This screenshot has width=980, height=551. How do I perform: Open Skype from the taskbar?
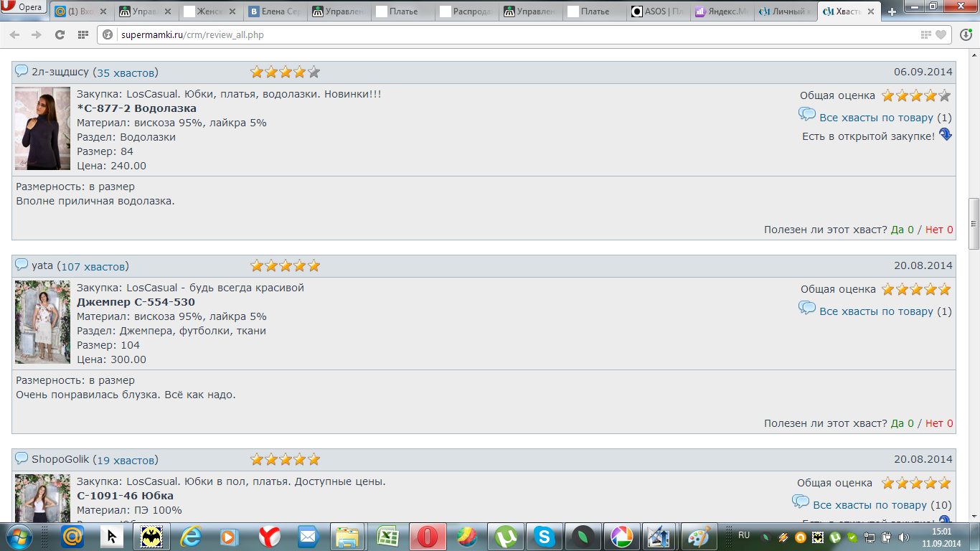(x=545, y=536)
